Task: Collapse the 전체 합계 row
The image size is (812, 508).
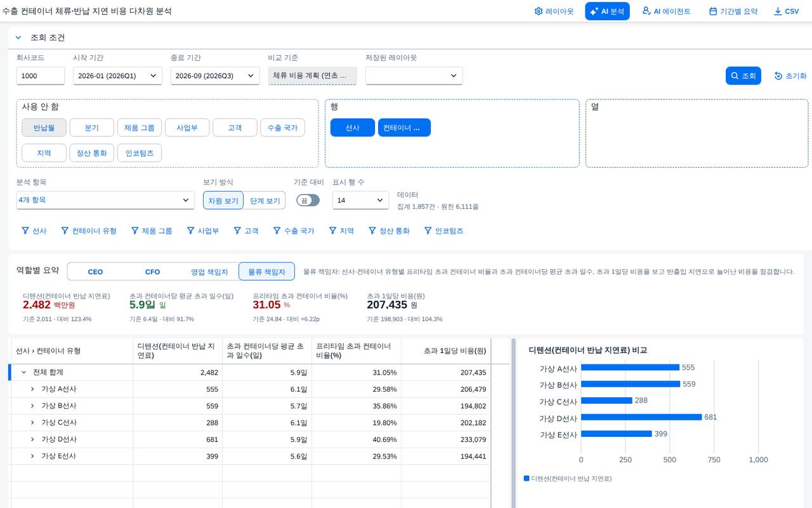Action: pos(23,372)
